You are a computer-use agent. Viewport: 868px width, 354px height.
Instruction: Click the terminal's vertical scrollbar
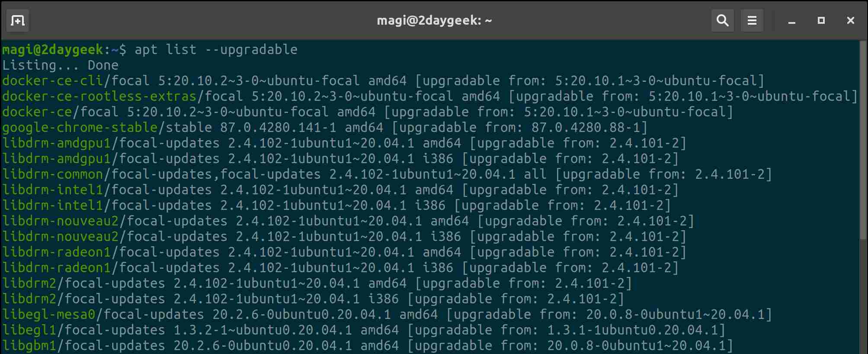coord(863,143)
